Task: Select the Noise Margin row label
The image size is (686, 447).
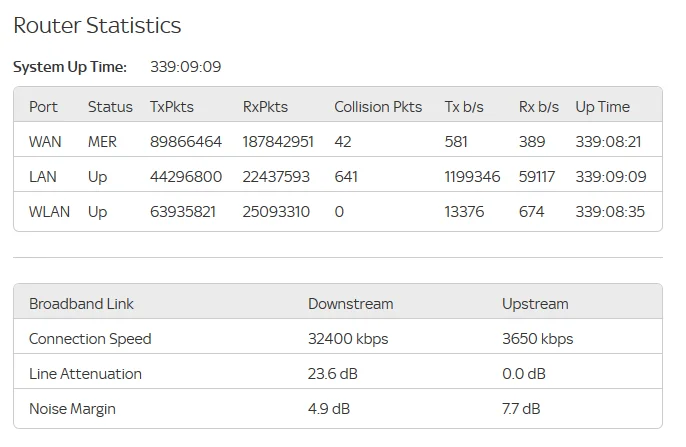Action: click(x=72, y=409)
